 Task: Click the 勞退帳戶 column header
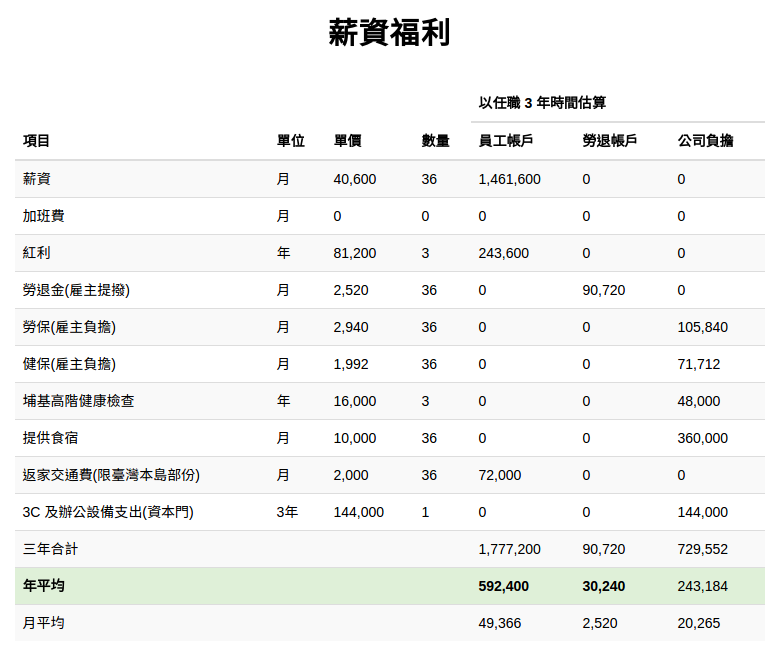point(609,141)
